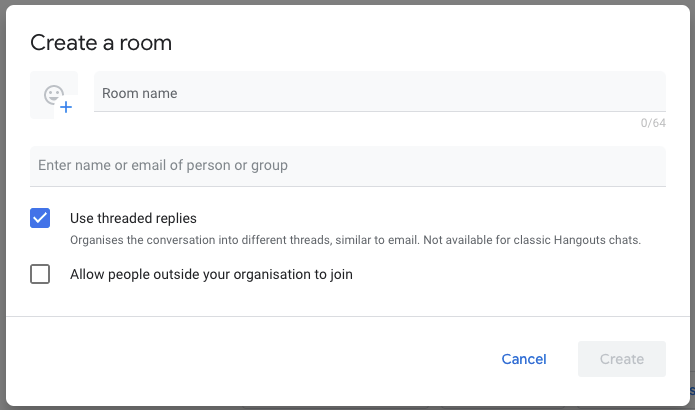Click the person or group email field
695x410 pixels.
click(348, 165)
